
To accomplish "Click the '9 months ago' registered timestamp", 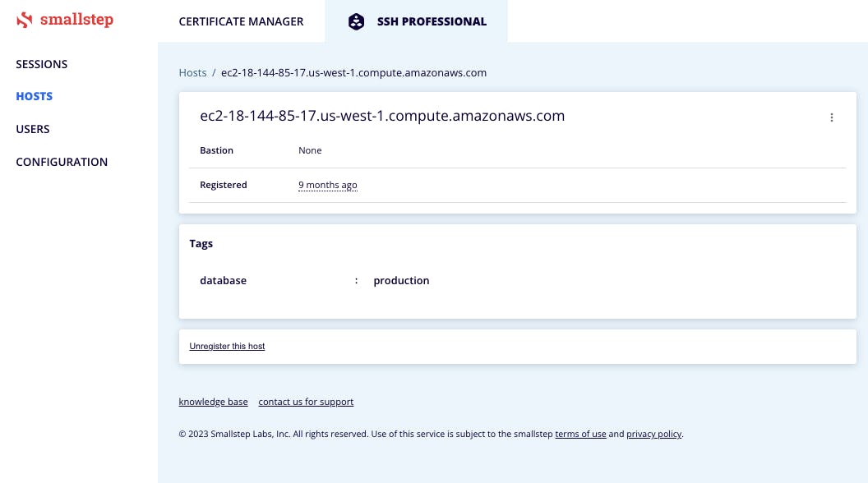I will click(x=327, y=185).
